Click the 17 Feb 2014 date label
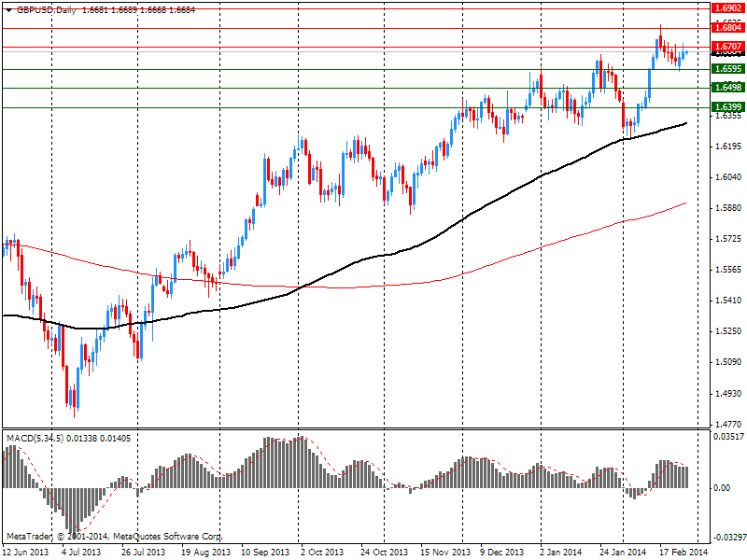Viewport: 747px width, 560px height. 683,552
